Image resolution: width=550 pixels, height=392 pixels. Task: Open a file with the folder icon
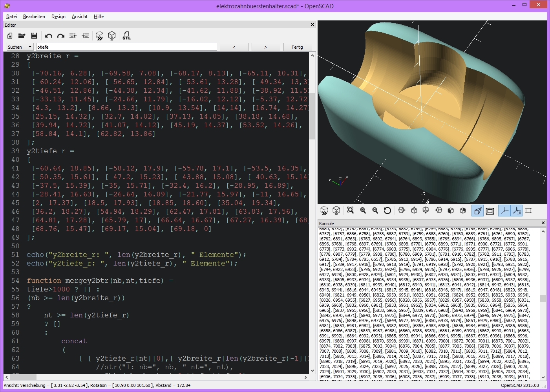22,36
